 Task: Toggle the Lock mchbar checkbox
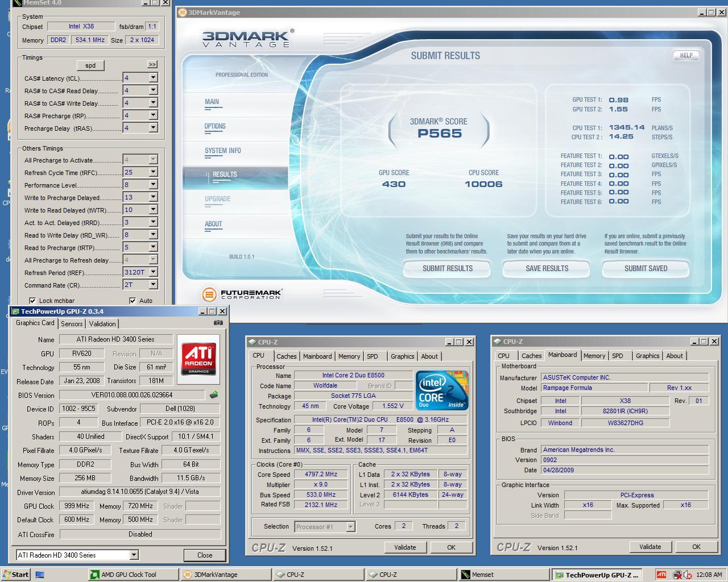(x=32, y=301)
